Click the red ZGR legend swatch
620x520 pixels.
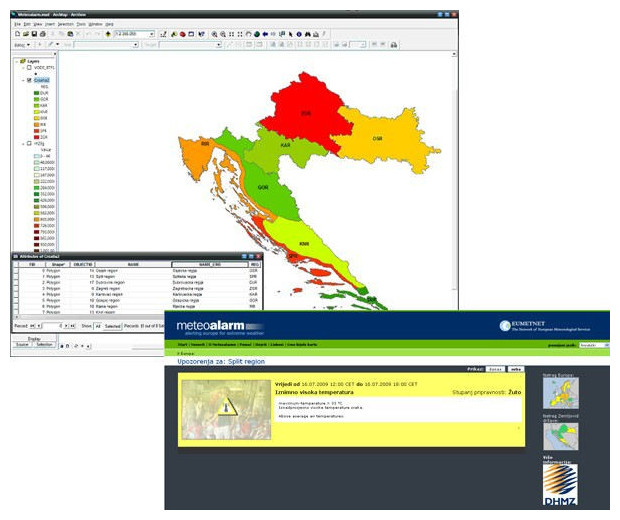click(x=36, y=137)
